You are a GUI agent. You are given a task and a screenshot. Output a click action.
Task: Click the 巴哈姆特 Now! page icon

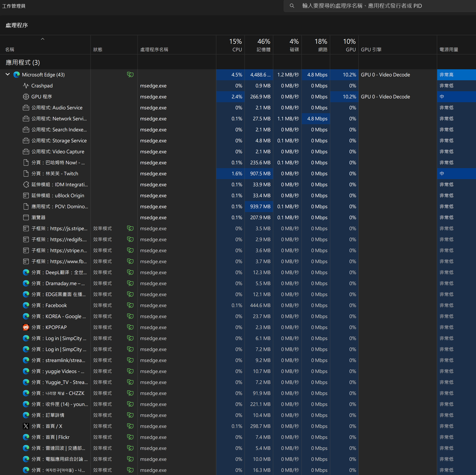(x=26, y=163)
